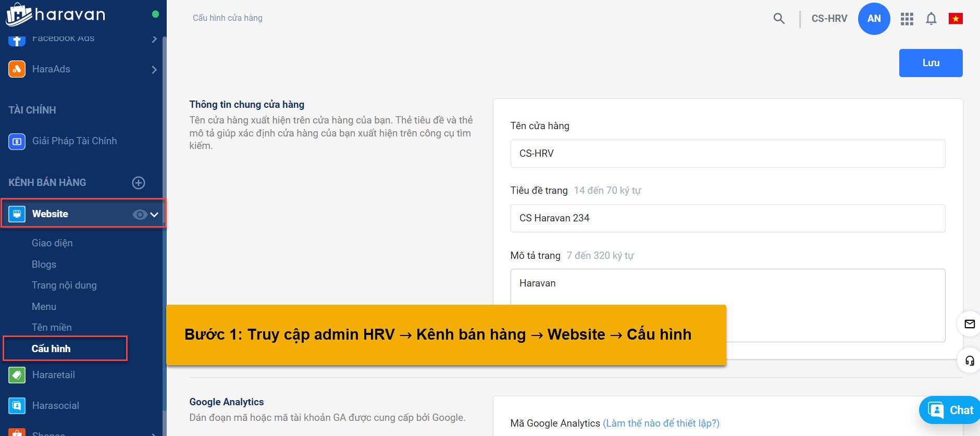This screenshot has width=980, height=436.
Task: Open the Google Analytics setup help link
Action: tap(661, 423)
